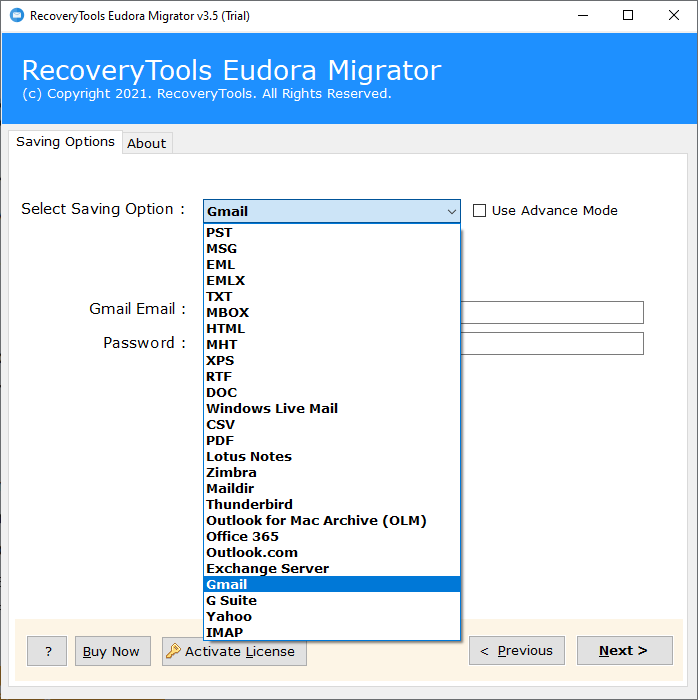Image resolution: width=698 pixels, height=700 pixels.
Task: Collapse the Select Saving Option dropdown arrow
Action: 452,212
